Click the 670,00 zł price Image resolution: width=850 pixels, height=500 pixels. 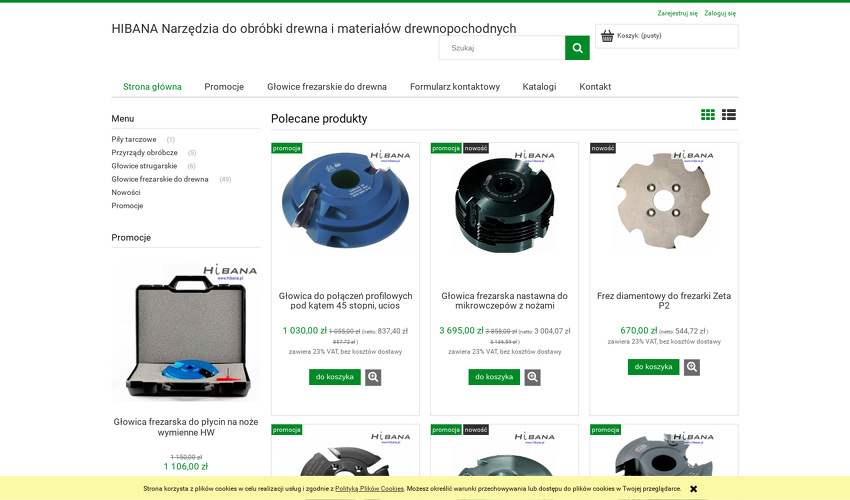pyautogui.click(x=639, y=330)
